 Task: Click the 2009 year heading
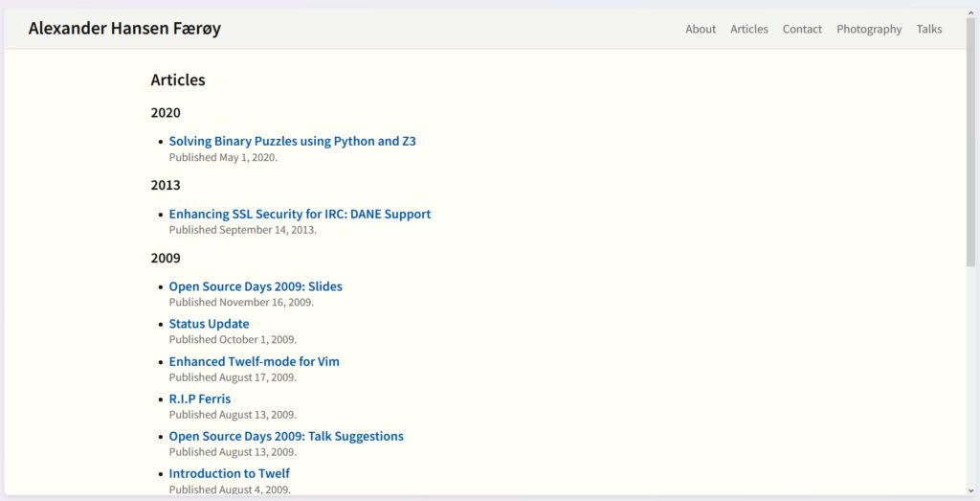click(x=166, y=258)
